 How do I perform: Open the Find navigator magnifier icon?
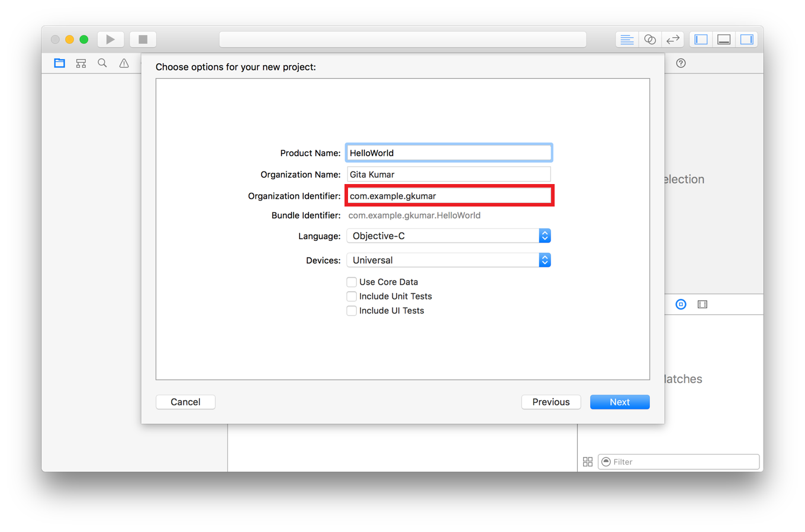click(x=102, y=63)
